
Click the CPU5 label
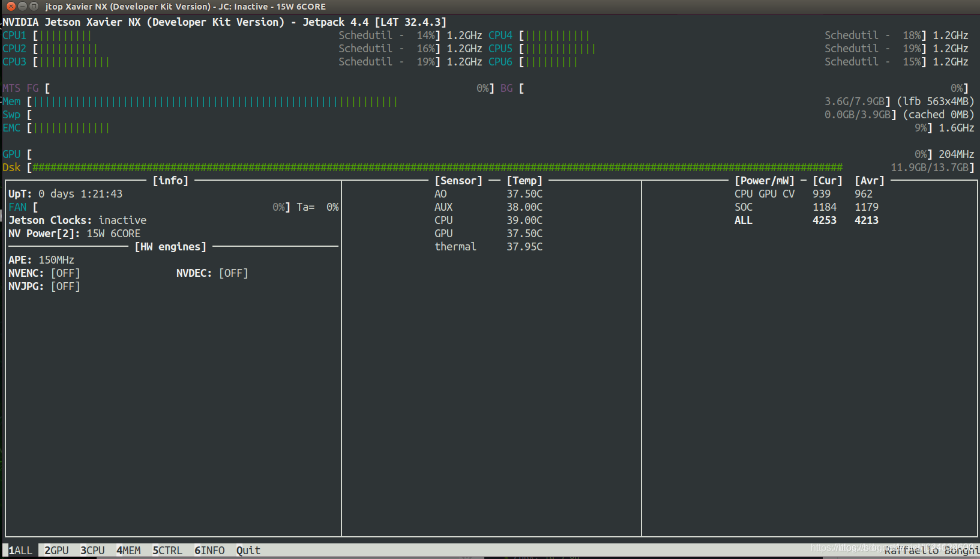click(x=501, y=49)
